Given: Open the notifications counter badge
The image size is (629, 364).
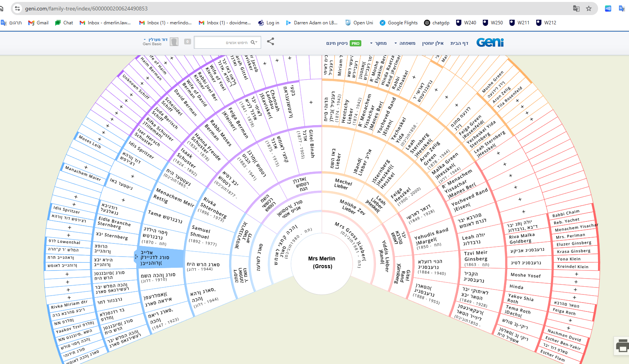Looking at the screenshot, I should 188,42.
